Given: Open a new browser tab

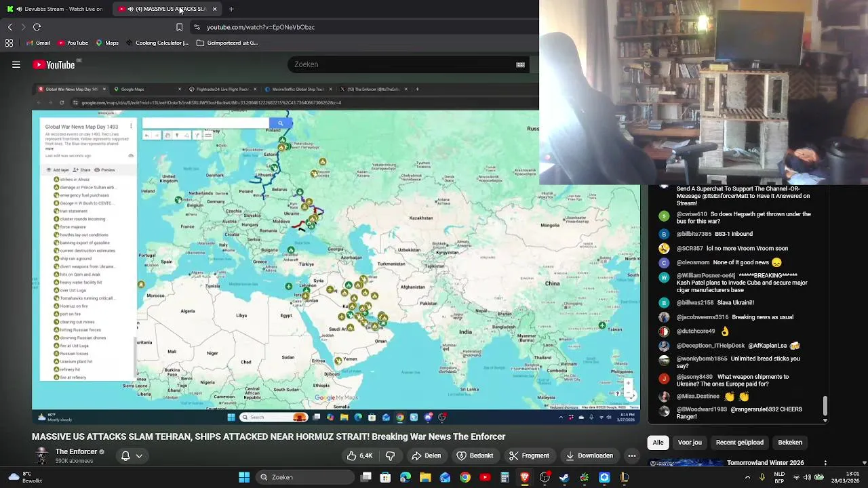Looking at the screenshot, I should 231,9.
